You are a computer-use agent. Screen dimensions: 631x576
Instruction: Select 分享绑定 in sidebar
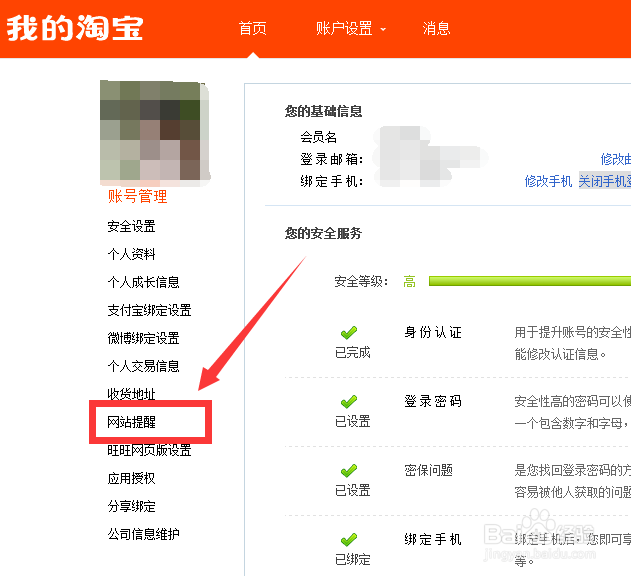click(x=131, y=506)
